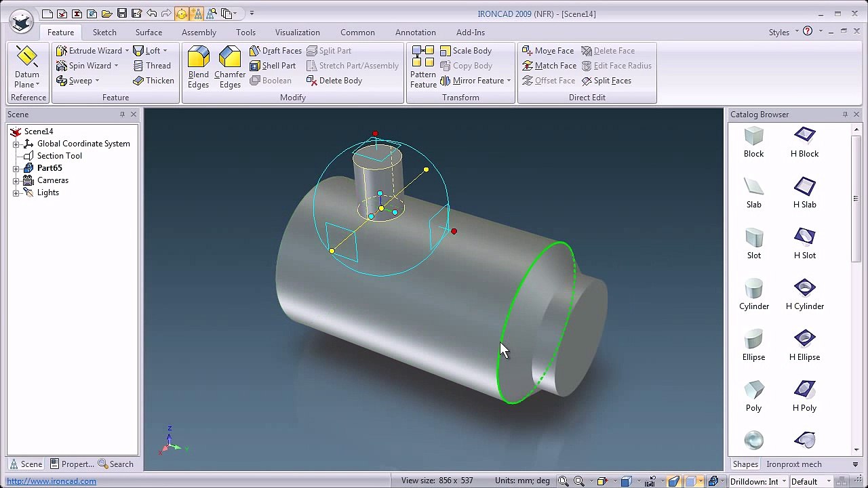The width and height of the screenshot is (868, 488).
Task: Pick the H Slot catalog shape
Action: pyautogui.click(x=804, y=244)
